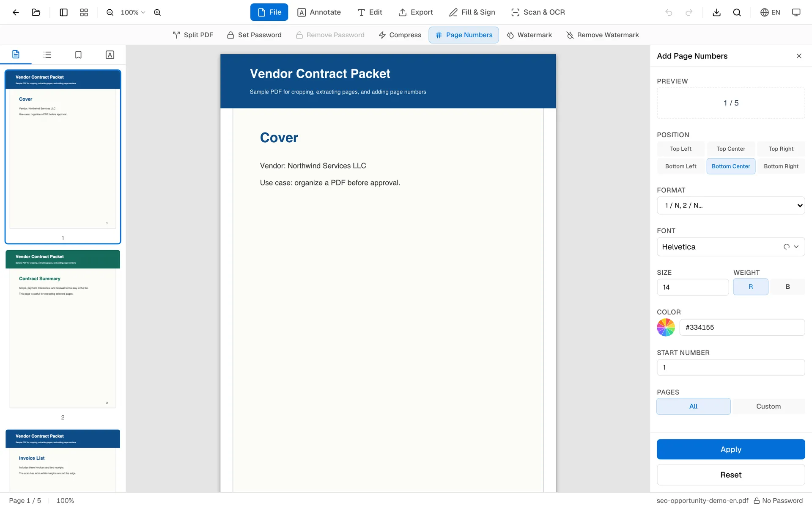Image resolution: width=812 pixels, height=508 pixels.
Task: Open the page grid view icon
Action: 84,12
